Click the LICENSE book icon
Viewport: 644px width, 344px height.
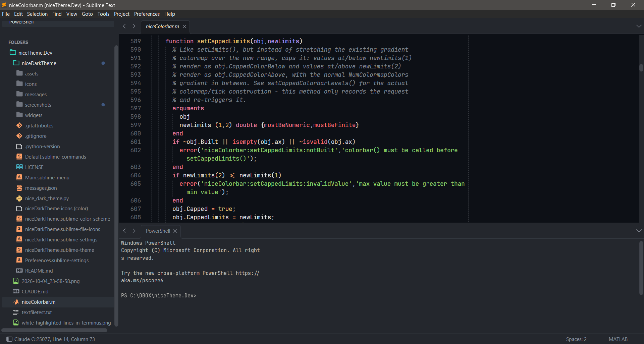19,167
